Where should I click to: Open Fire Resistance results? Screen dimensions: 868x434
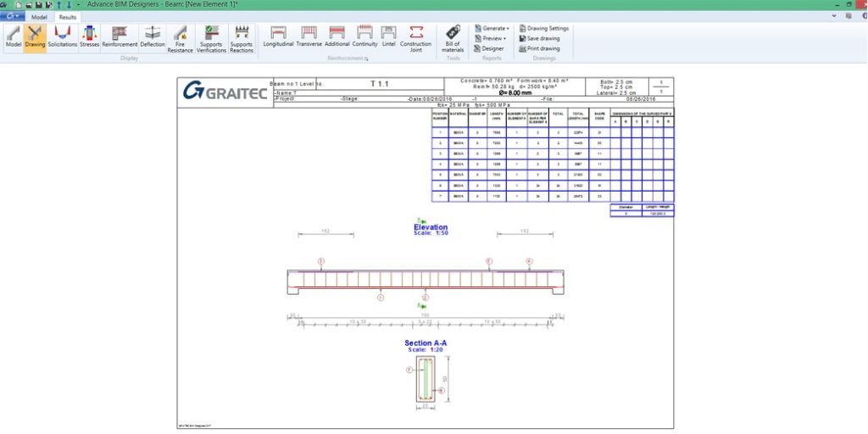tap(180, 39)
